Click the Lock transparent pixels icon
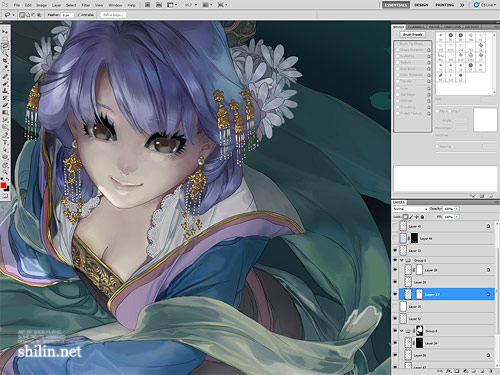500x375 pixels. tap(405, 217)
